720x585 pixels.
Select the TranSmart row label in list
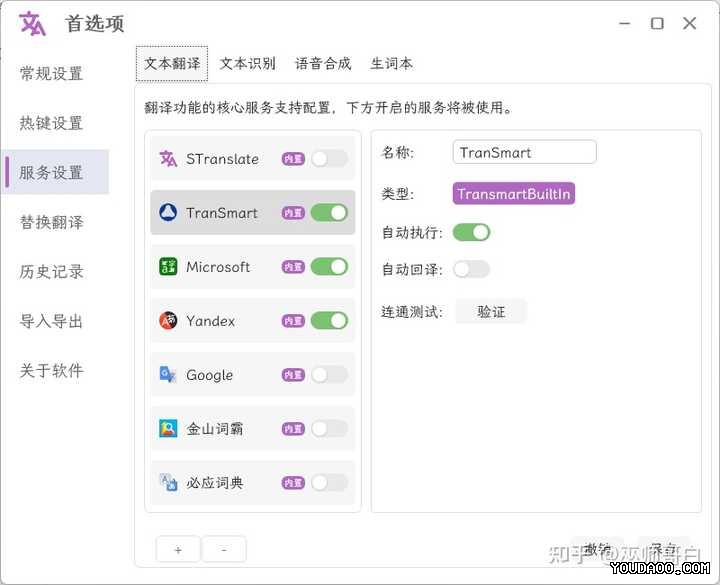pos(222,213)
